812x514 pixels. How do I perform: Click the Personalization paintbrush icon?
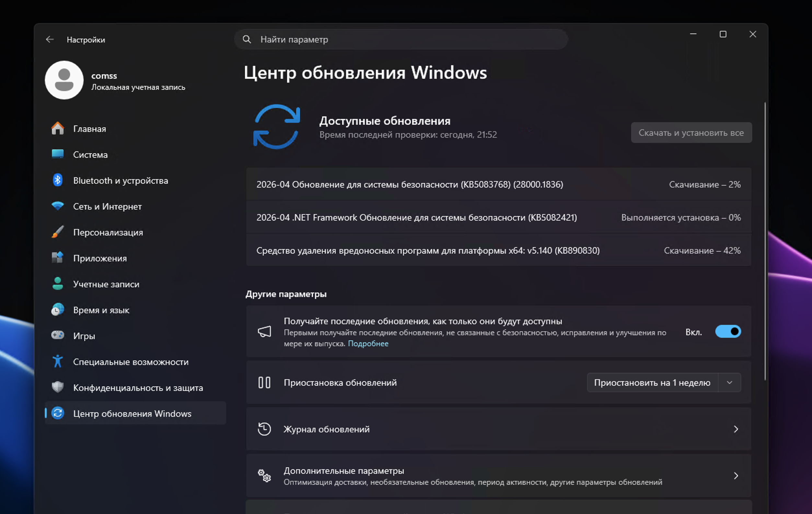58,232
